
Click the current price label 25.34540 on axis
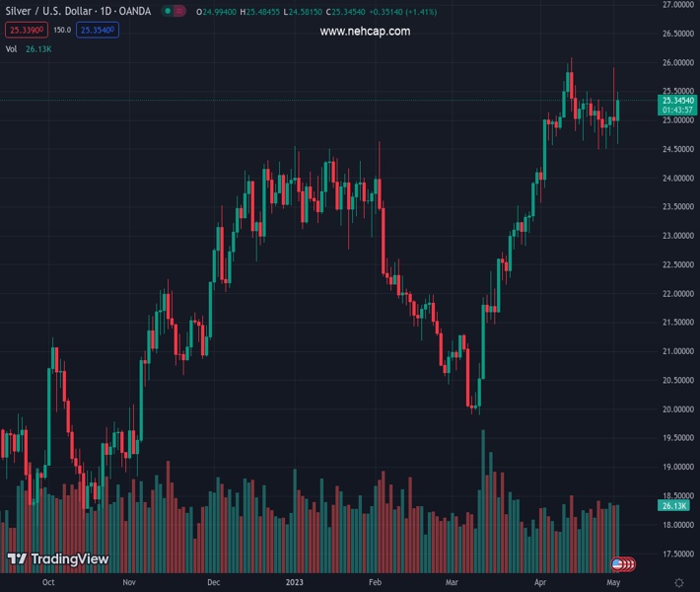[677, 101]
